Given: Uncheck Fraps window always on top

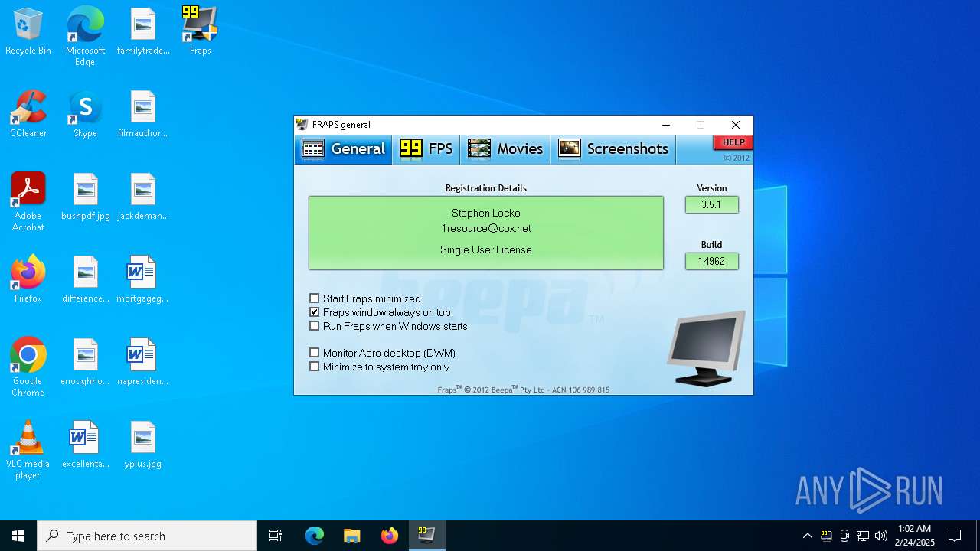Looking at the screenshot, I should [x=314, y=312].
